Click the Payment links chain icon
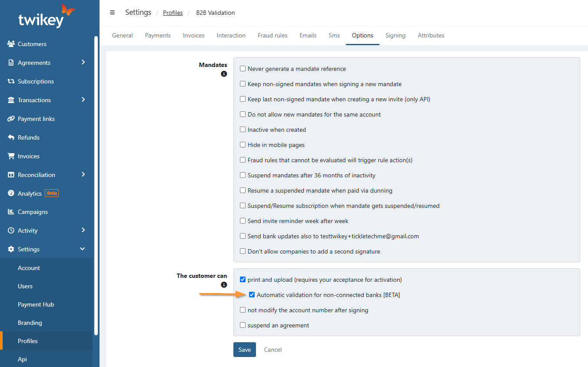 [11, 119]
